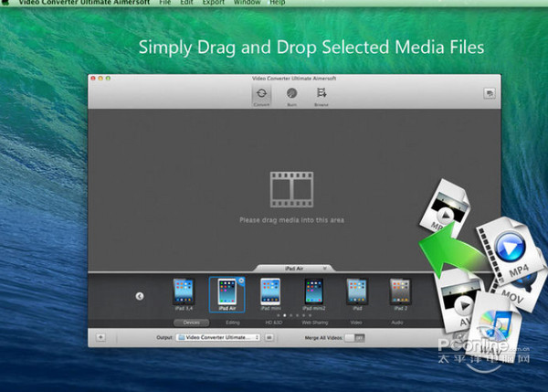Click the left arrow in device strip
Image resolution: width=548 pixels, height=392 pixels.
tap(140, 296)
